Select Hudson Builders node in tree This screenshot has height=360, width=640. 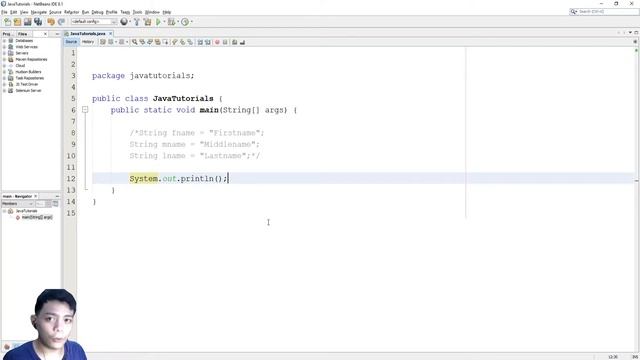click(x=28, y=72)
